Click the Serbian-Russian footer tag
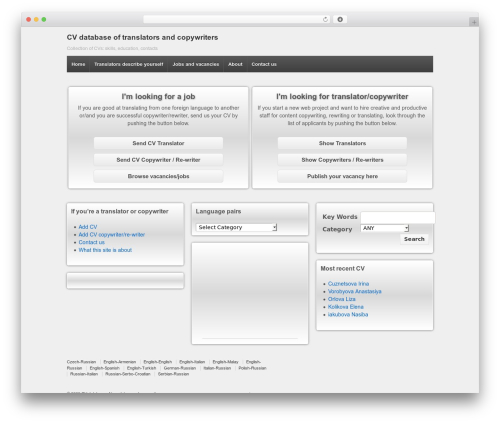 click(173, 374)
